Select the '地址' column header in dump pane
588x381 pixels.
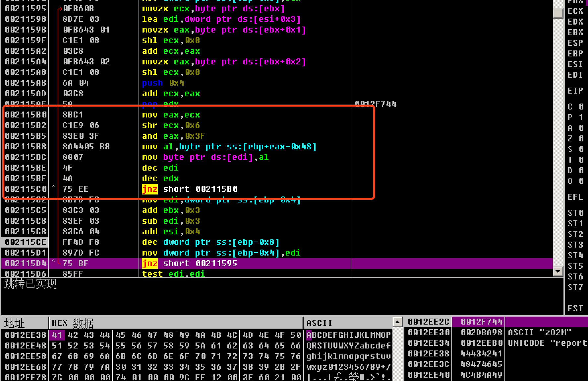tap(25, 323)
